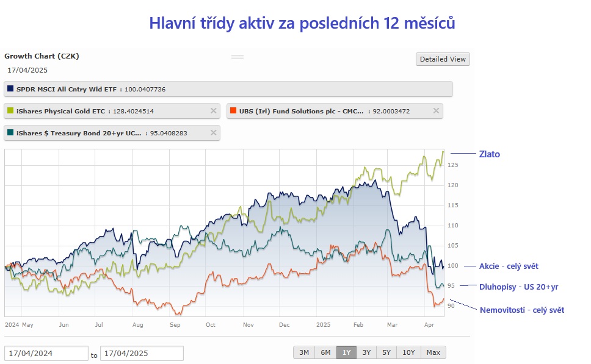Click the dark blue SPDR MSCI color swatch
The height and width of the screenshot is (364, 591).
click(10, 89)
